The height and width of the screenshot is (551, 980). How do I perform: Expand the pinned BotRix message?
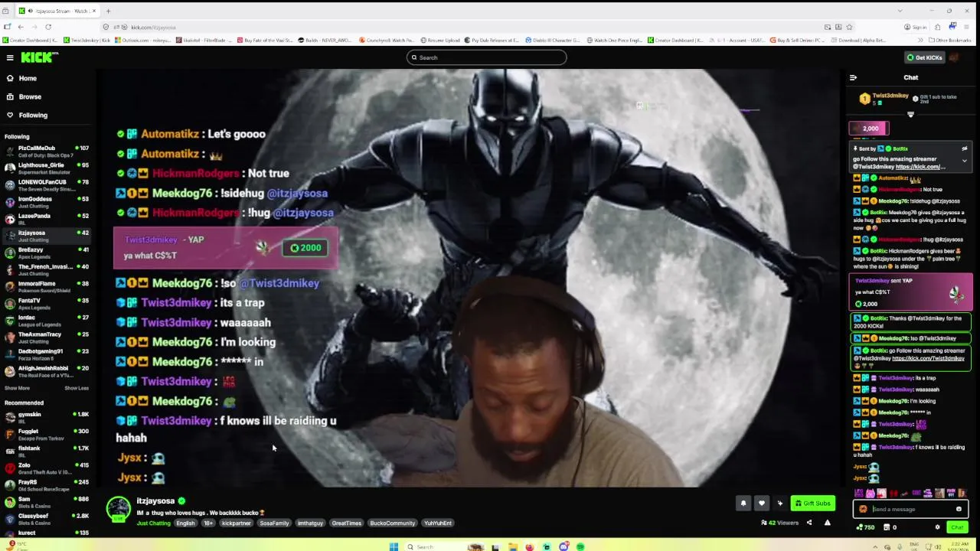965,161
